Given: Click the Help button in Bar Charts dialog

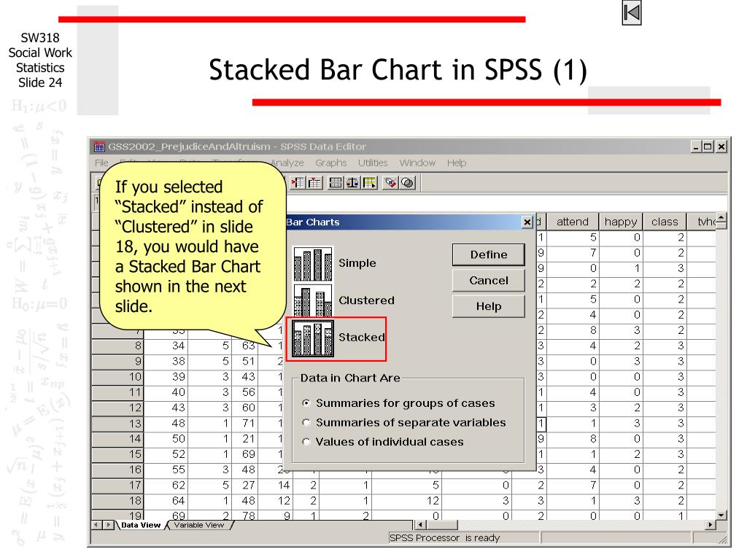Looking at the screenshot, I should click(488, 306).
